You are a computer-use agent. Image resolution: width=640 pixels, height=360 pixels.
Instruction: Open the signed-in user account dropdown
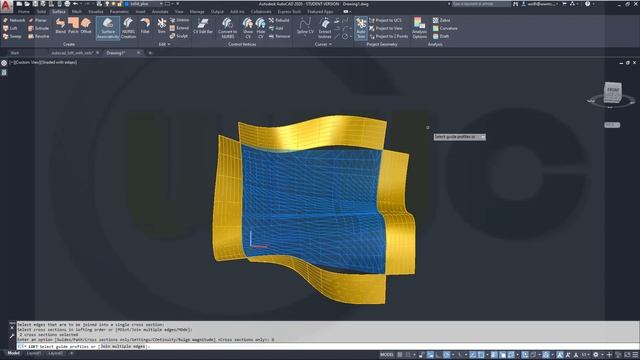coord(541,4)
